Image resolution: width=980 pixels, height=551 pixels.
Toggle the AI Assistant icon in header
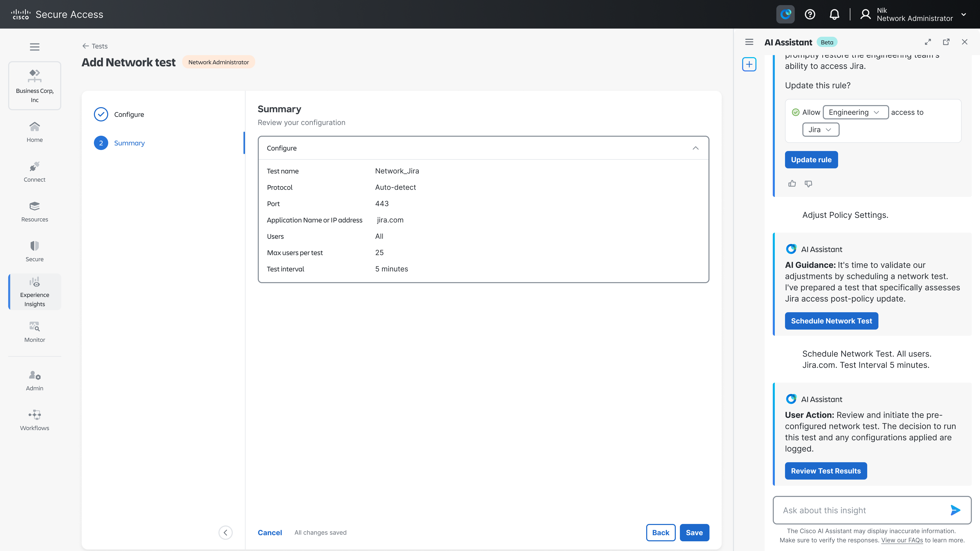click(785, 15)
